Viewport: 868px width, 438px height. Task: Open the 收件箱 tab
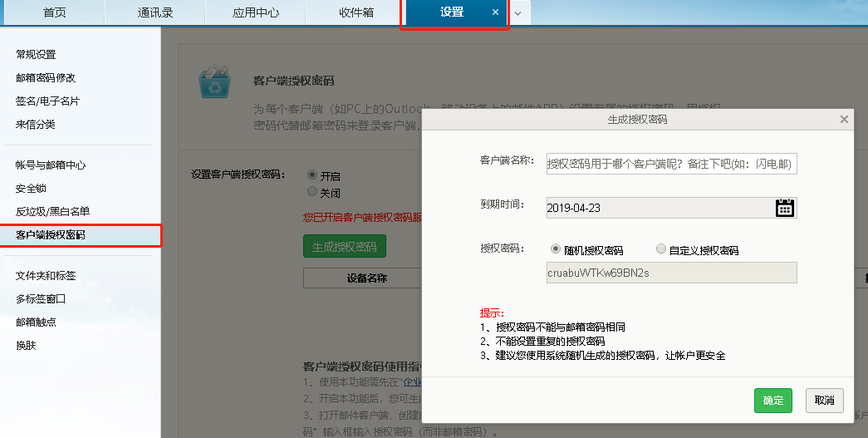coord(356,12)
